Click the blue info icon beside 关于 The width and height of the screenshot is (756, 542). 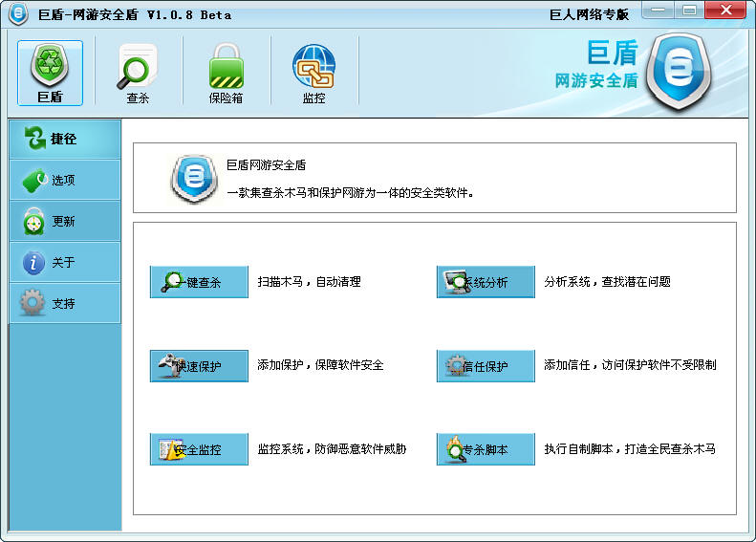click(33, 263)
